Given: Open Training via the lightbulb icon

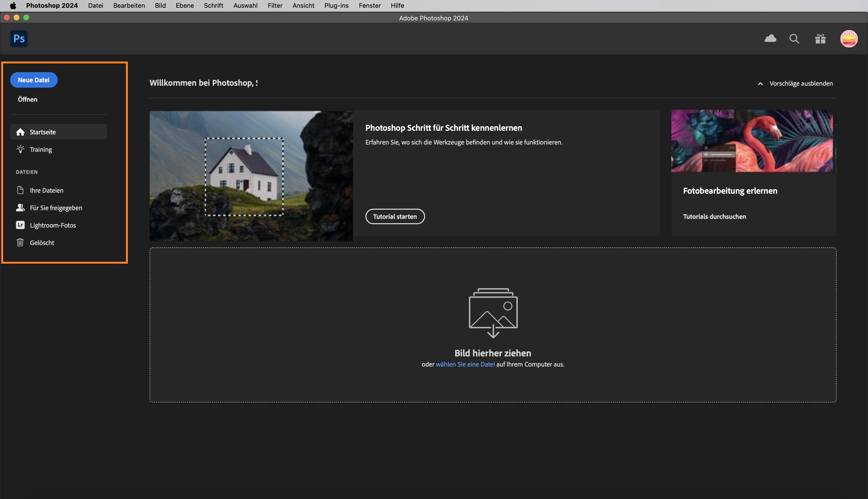Looking at the screenshot, I should 41,149.
